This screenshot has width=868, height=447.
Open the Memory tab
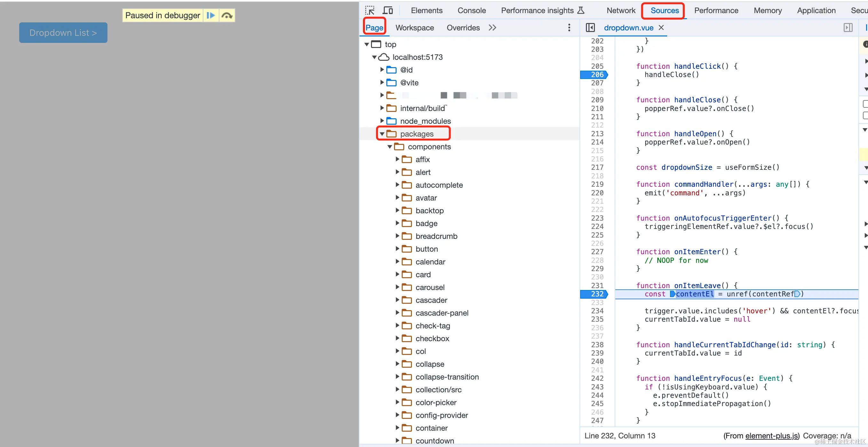pyautogui.click(x=768, y=11)
